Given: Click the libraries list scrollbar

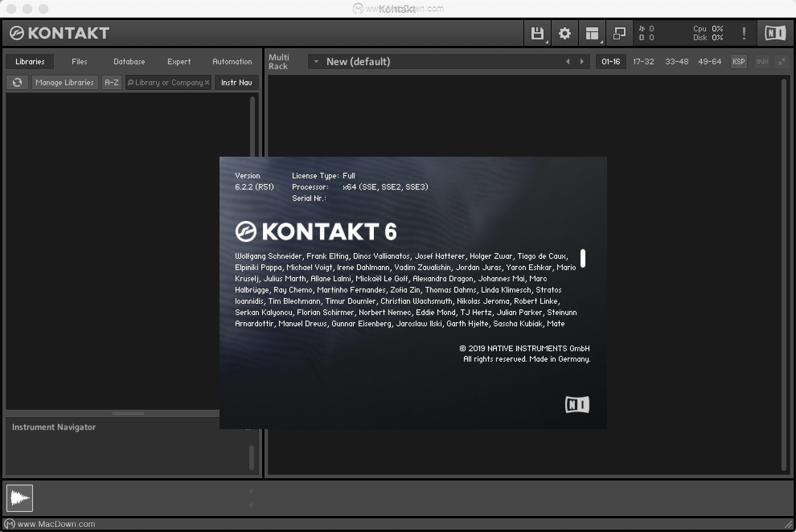Looking at the screenshot, I should 252,127.
